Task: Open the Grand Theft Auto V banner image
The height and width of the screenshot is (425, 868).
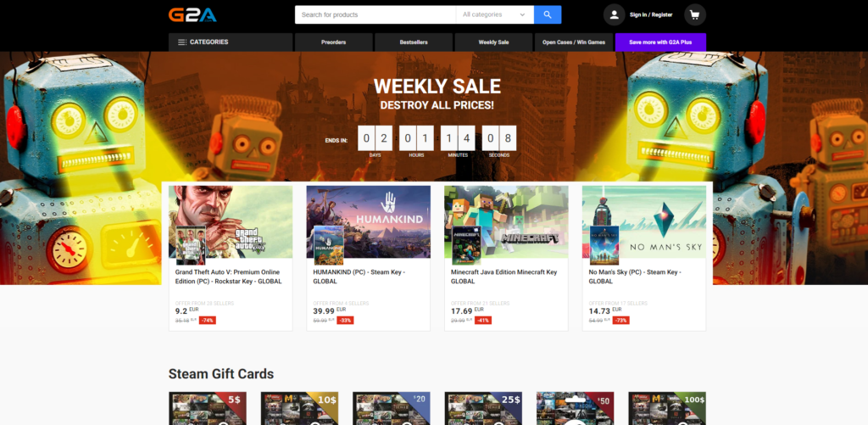Action: [x=231, y=221]
